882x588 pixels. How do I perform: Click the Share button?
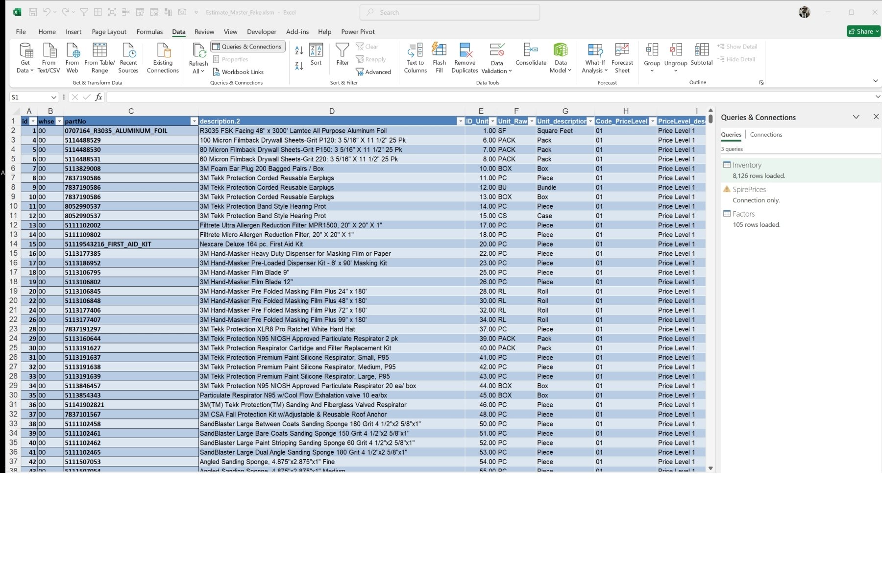click(864, 31)
